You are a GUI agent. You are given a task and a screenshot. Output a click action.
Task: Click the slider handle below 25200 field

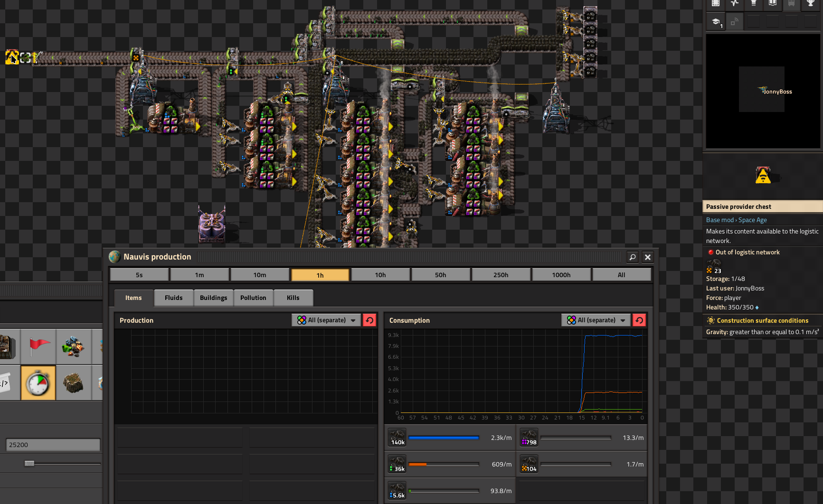coord(29,463)
